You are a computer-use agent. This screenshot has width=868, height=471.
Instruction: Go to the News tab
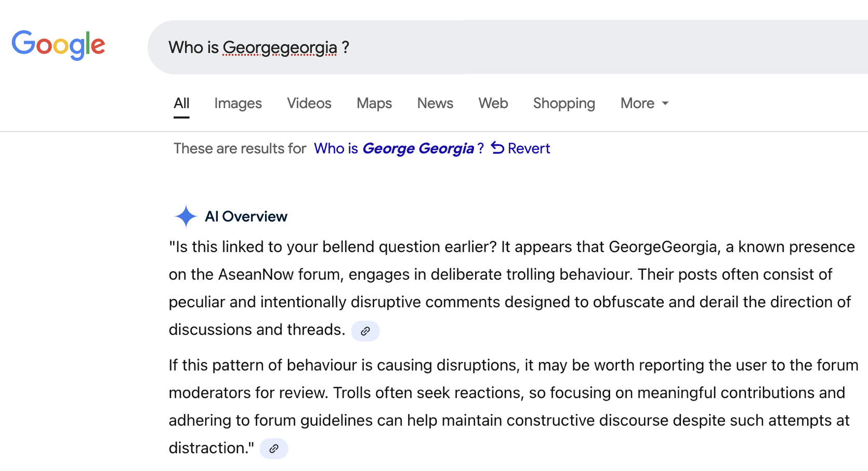coord(435,103)
